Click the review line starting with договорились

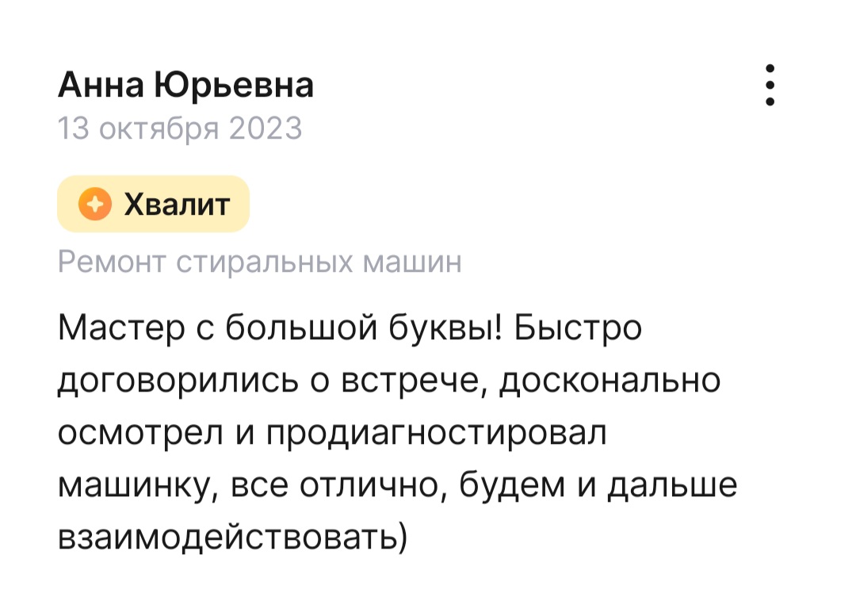pyautogui.click(x=389, y=381)
